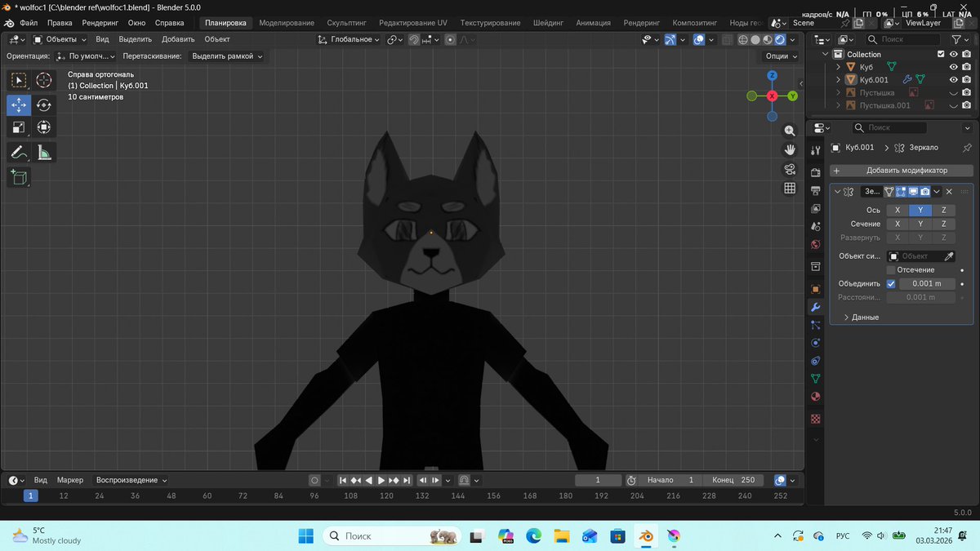
Task: Toggle mirror Ось X button
Action: pos(898,210)
